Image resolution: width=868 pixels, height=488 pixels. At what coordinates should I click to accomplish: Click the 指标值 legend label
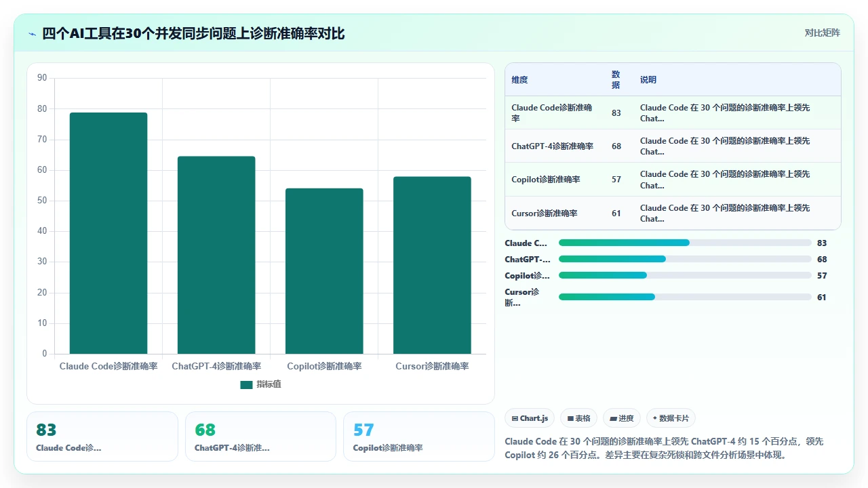pos(269,384)
